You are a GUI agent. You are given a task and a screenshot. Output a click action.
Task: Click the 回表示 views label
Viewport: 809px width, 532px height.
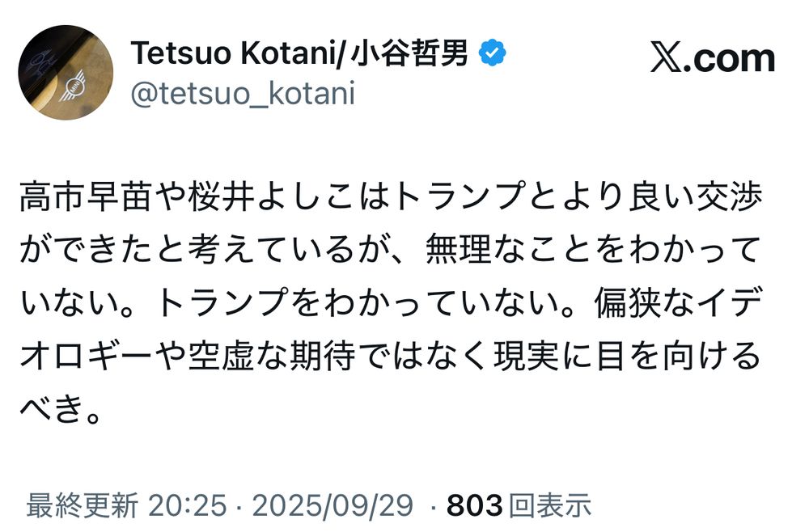(549, 505)
